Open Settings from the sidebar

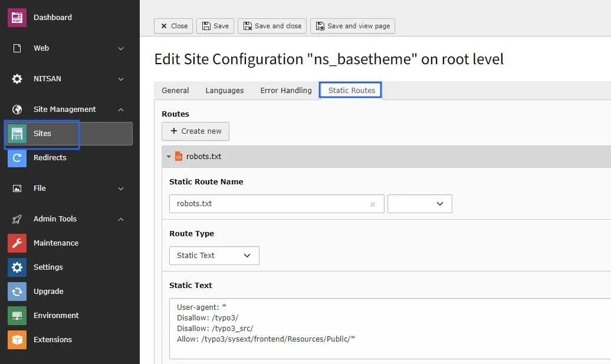(48, 267)
